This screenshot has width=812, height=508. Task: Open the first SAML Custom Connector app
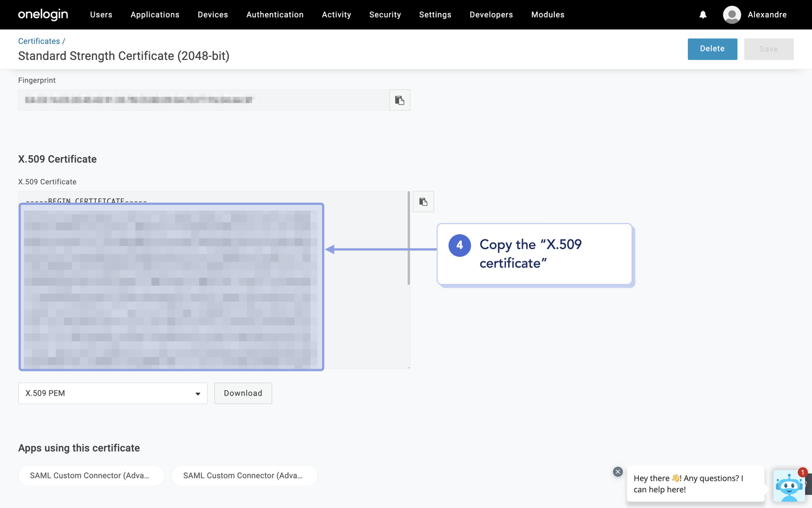click(x=91, y=476)
